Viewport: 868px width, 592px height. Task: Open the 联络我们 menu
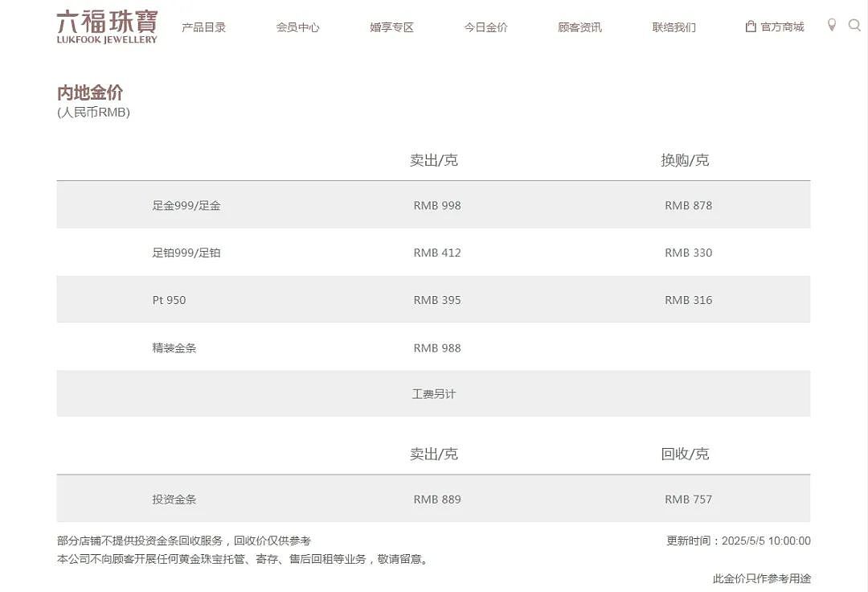[674, 27]
